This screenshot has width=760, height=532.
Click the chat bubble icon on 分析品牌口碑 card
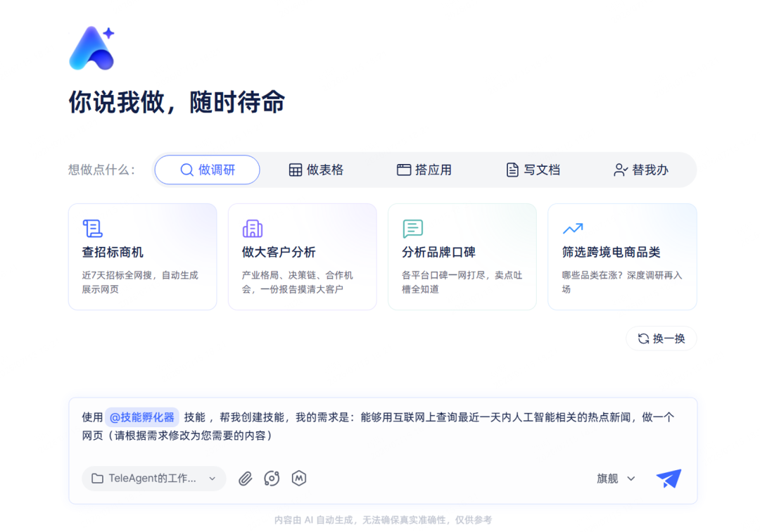click(412, 228)
